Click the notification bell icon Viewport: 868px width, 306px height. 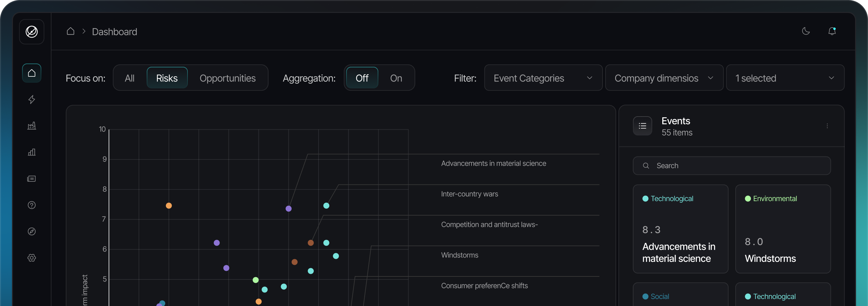(832, 31)
